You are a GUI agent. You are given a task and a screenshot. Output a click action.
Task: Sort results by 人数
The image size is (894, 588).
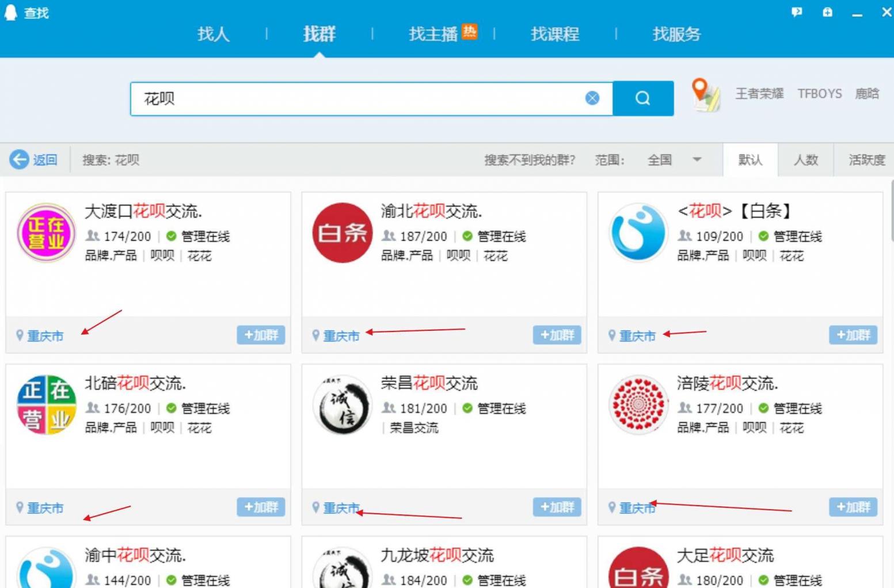point(806,160)
